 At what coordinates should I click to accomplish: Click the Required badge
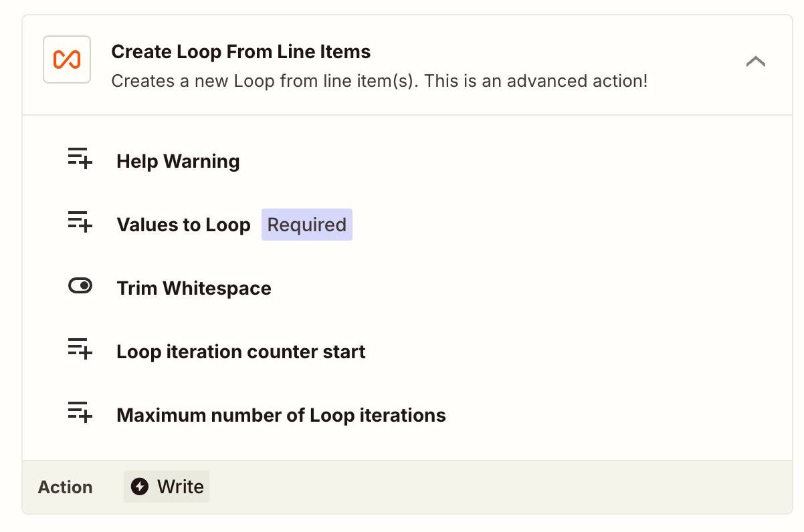307,225
